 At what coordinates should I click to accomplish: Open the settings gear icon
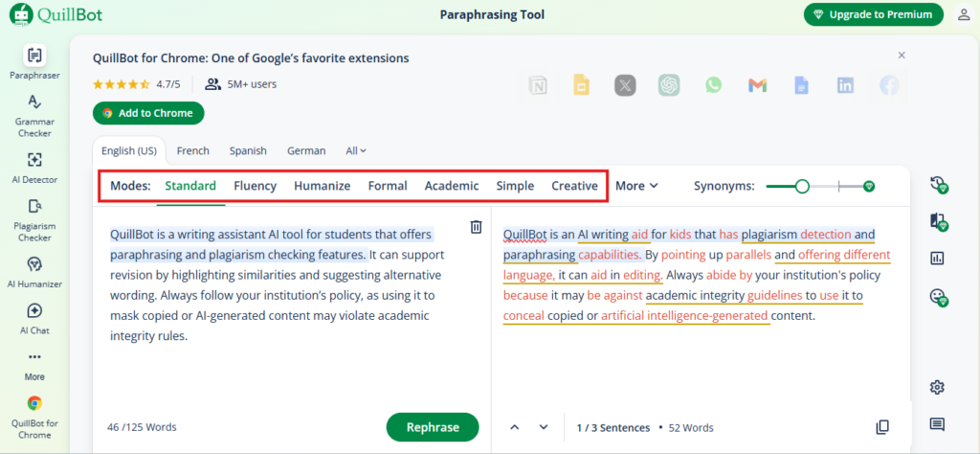937,388
